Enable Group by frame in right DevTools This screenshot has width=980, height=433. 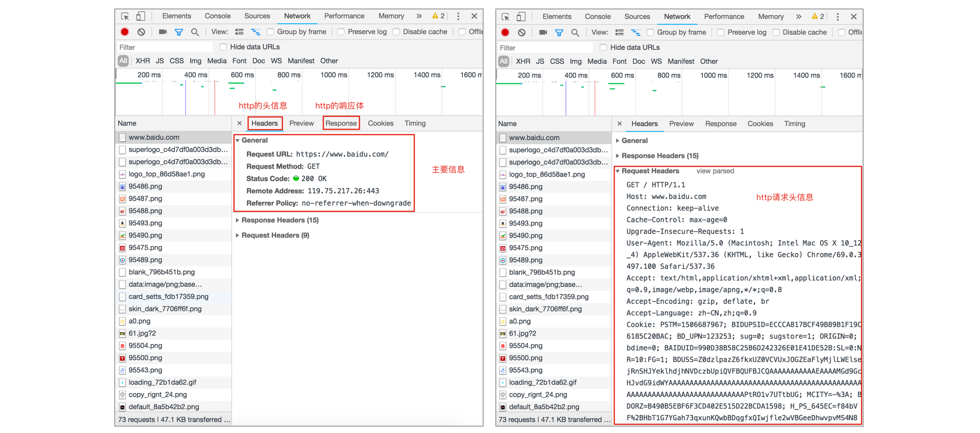click(651, 33)
